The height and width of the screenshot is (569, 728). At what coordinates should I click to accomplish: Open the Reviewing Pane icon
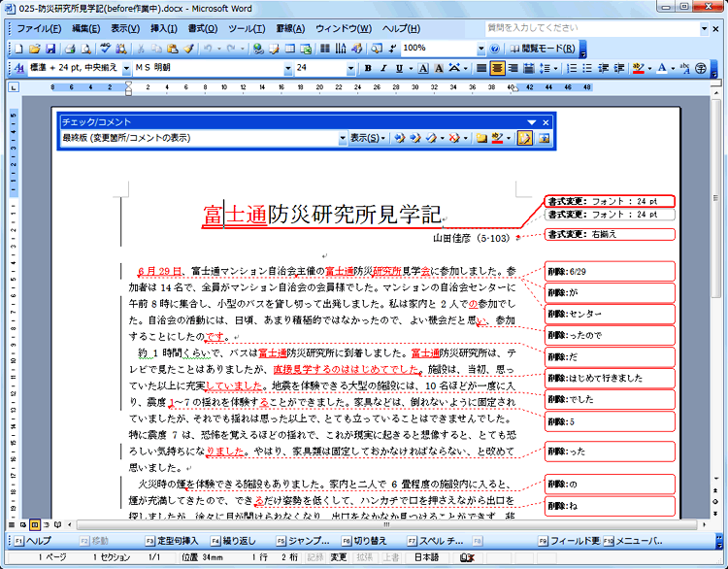545,138
